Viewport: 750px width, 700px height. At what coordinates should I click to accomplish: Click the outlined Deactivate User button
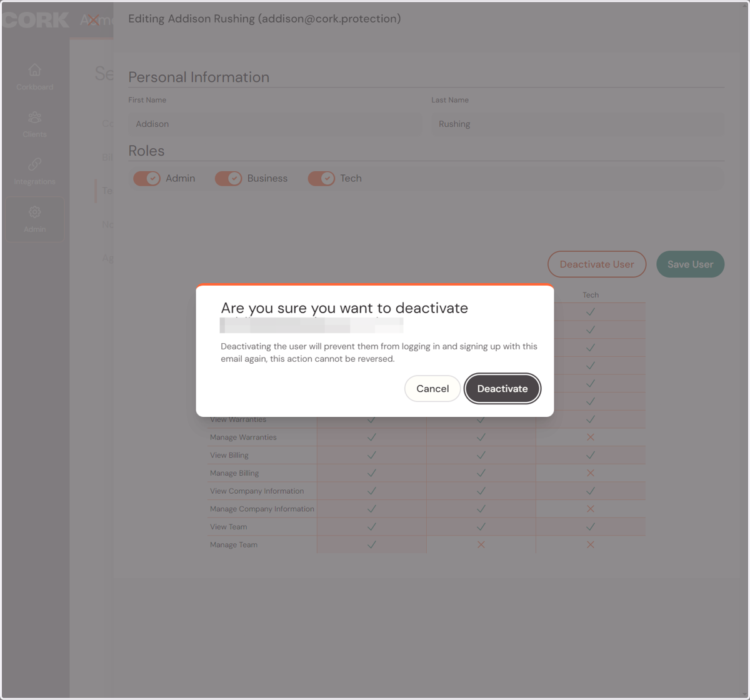tap(597, 264)
